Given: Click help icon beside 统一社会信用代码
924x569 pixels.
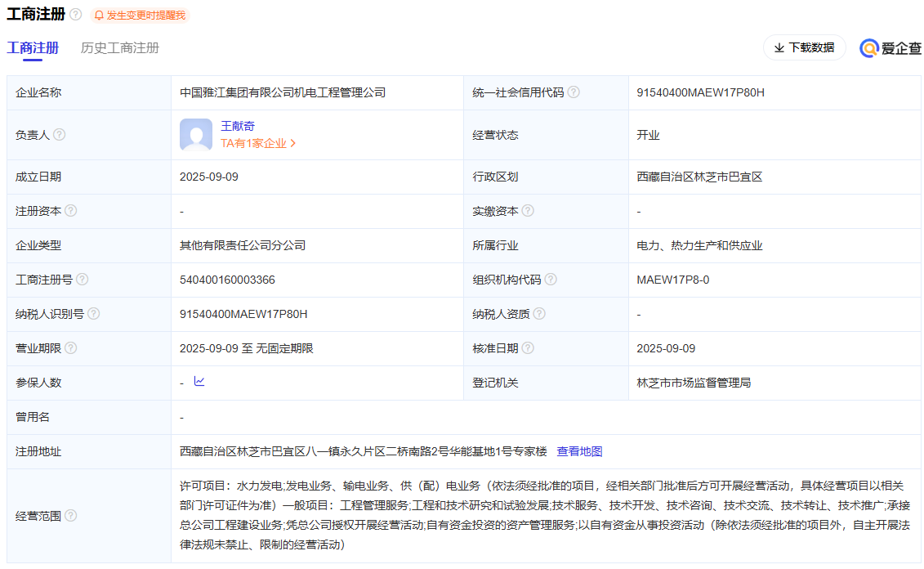Looking at the screenshot, I should pyautogui.click(x=574, y=92).
